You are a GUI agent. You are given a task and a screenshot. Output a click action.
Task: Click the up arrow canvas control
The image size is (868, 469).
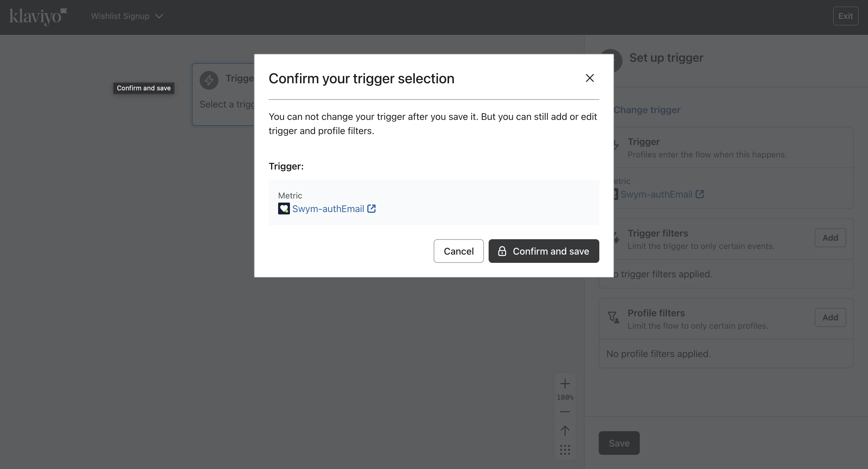pos(565,431)
